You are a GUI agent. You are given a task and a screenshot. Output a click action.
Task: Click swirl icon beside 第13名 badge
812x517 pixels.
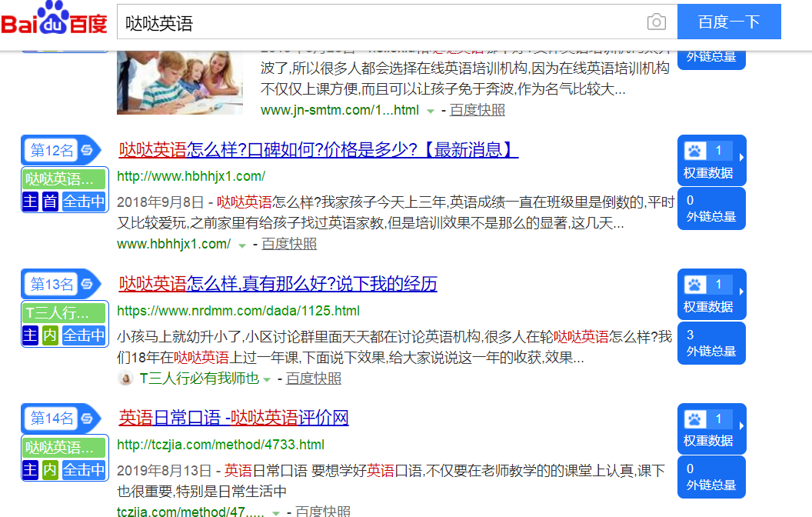click(87, 284)
